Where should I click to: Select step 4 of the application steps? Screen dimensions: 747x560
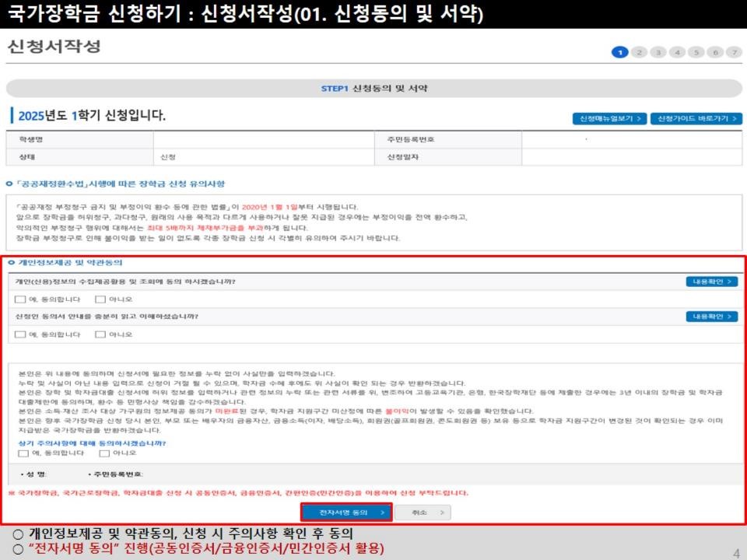678,50
